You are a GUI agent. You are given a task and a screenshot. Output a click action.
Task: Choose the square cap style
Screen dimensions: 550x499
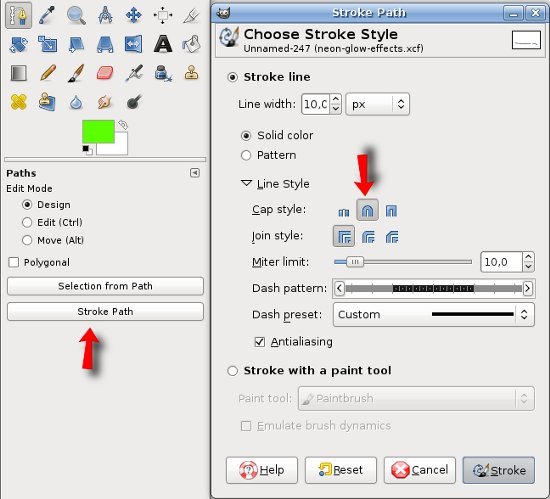click(x=391, y=211)
